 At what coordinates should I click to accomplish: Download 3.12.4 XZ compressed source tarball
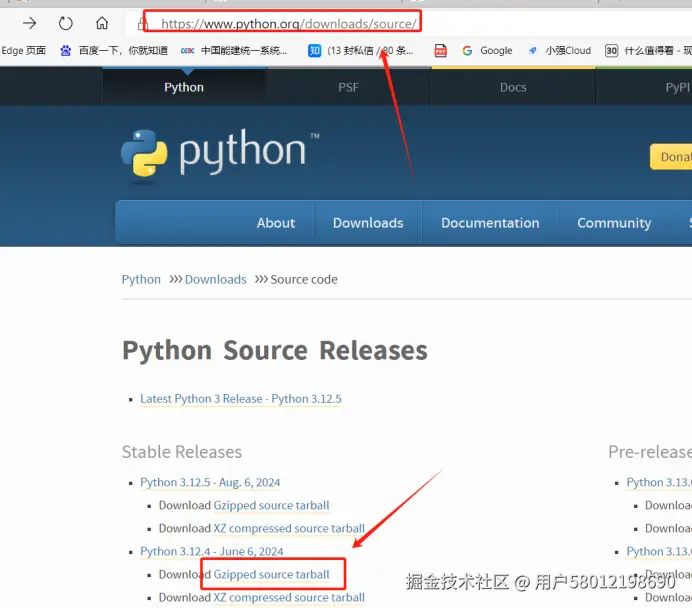click(x=289, y=597)
